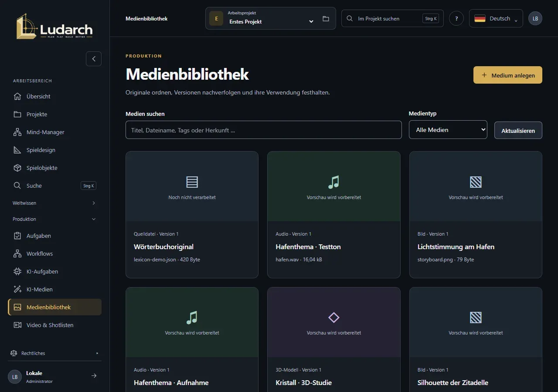Click the Im Projekt suchen search box

click(x=392, y=18)
